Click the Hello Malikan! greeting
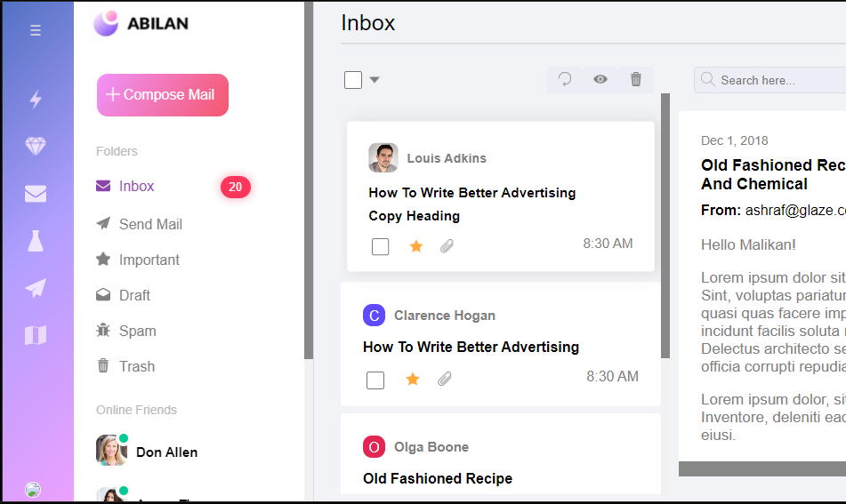Screen dimensions: 846x504 tap(748, 244)
